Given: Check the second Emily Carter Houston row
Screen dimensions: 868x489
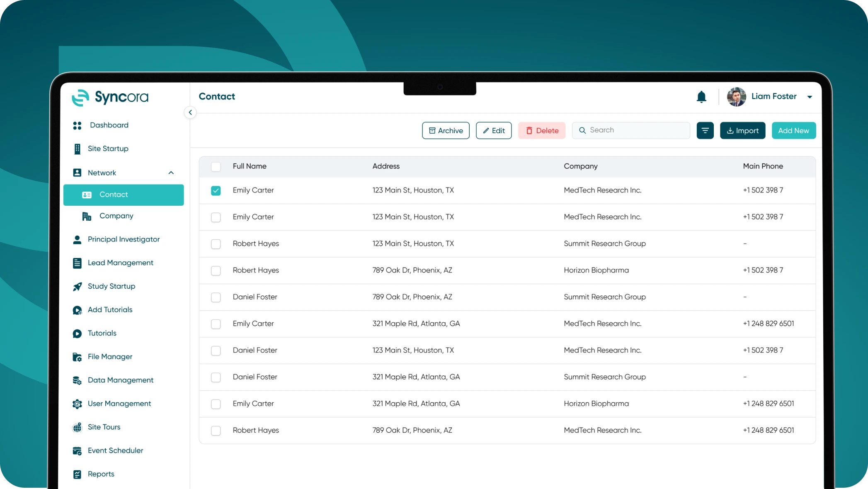Looking at the screenshot, I should pos(216,217).
